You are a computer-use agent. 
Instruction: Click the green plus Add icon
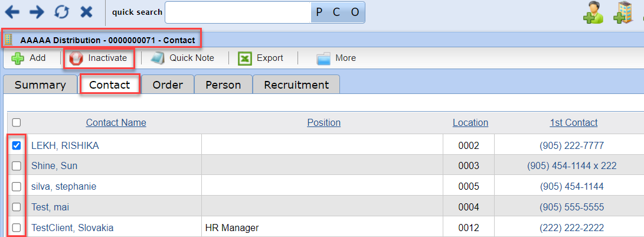coord(18,59)
